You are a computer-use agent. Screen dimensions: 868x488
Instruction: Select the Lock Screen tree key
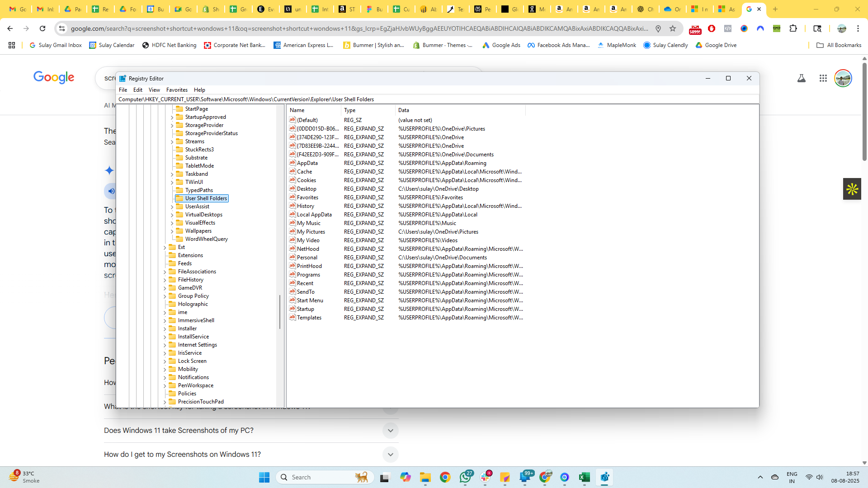pos(192,361)
